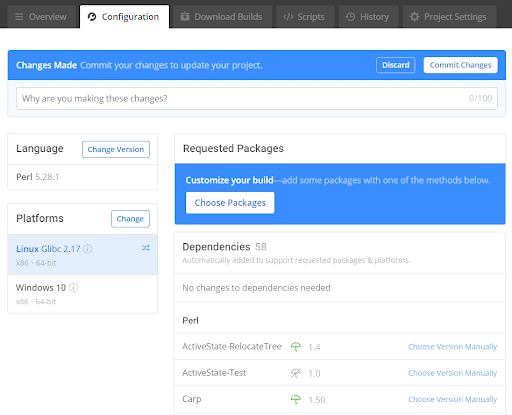
Task: Click the Platforms Change button
Action: (x=130, y=219)
